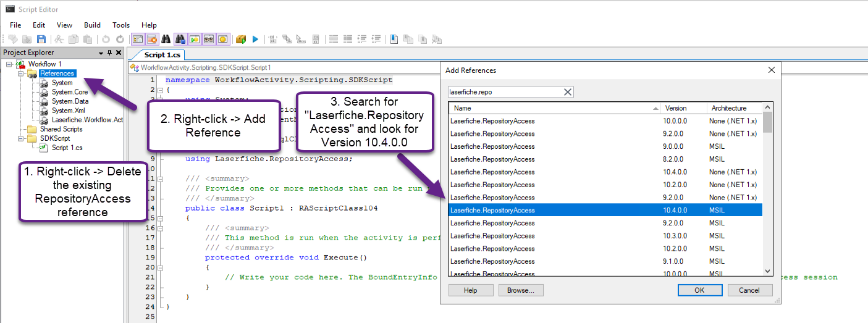This screenshot has width=868, height=323.
Task: Toggle the Project Explorer pane toolbar icon
Action: (x=138, y=39)
